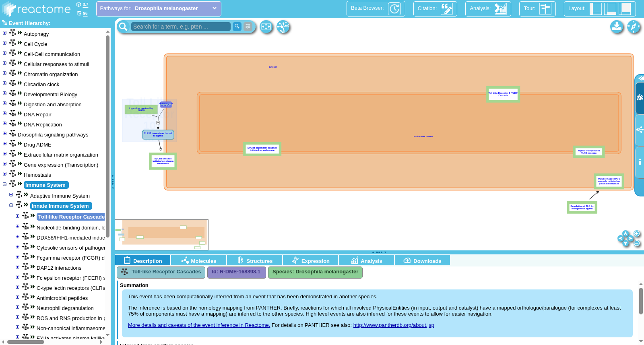Open the Beta Browser icon
The height and width of the screenshot is (345, 644).
coord(394,8)
